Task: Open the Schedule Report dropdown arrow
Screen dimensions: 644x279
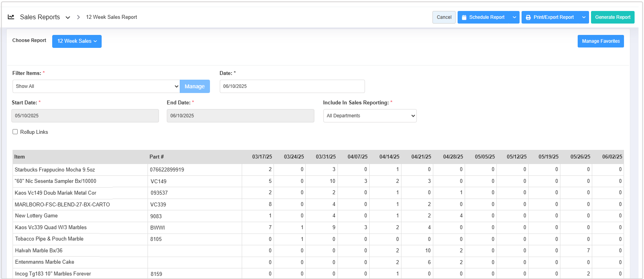Action: [x=514, y=17]
